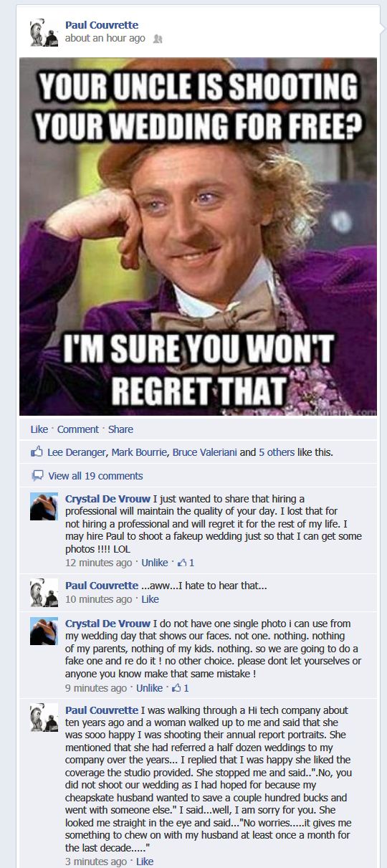
Task: Like the post under the meme image
Action: 39,429
